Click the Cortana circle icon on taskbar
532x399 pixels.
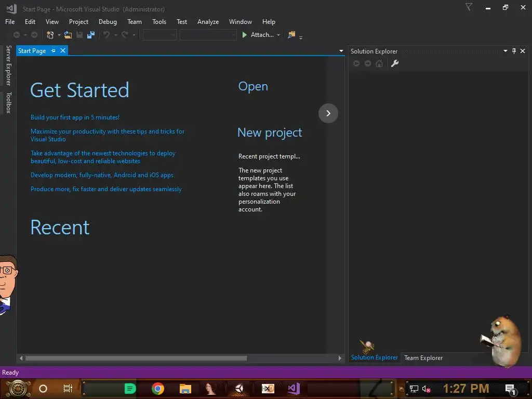[43, 389]
